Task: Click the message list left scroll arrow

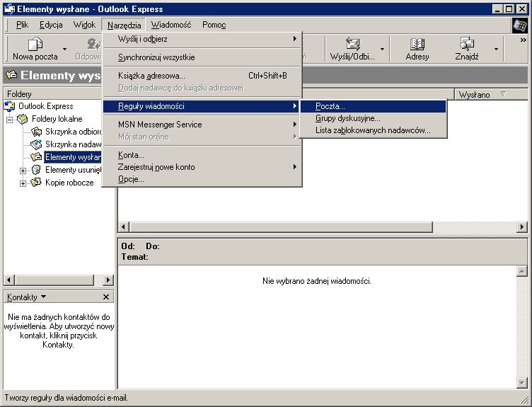Action: coord(123,227)
